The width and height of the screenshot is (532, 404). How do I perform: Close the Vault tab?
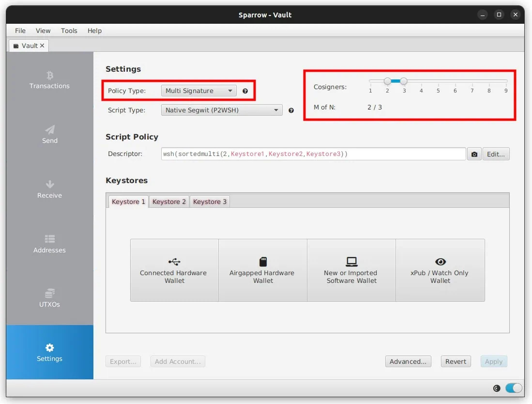pos(42,46)
